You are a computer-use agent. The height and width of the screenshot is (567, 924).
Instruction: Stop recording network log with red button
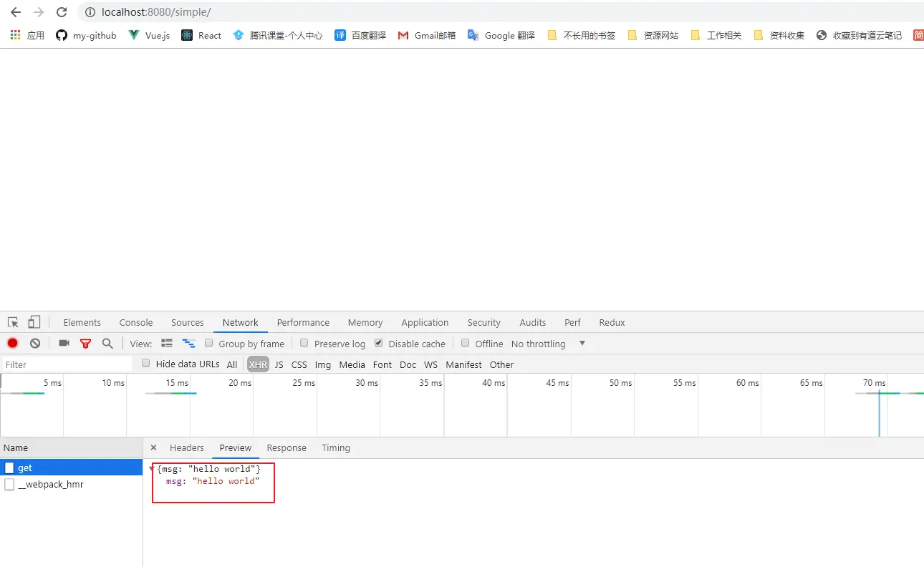tap(13, 344)
